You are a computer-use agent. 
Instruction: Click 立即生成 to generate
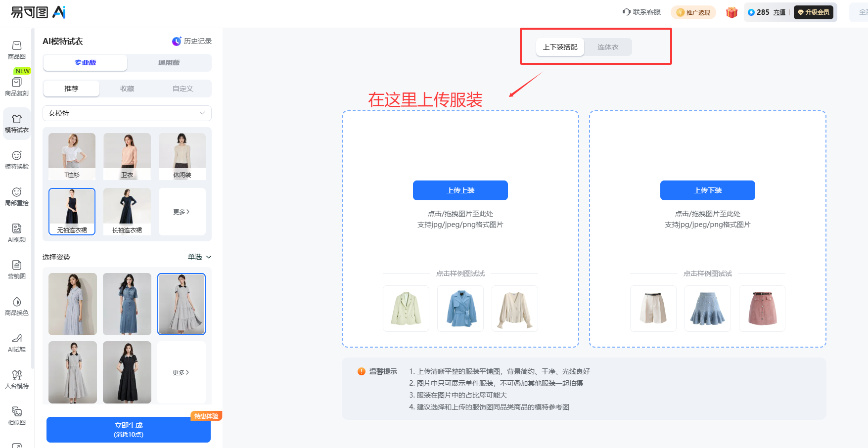click(129, 430)
